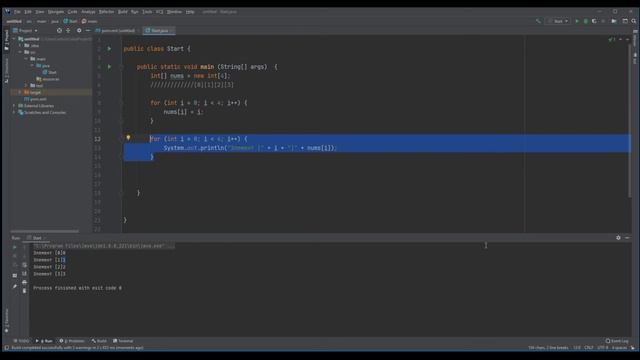Click the yellow intention lightbulb icon
The height and width of the screenshot is (360, 640).
coord(128,138)
